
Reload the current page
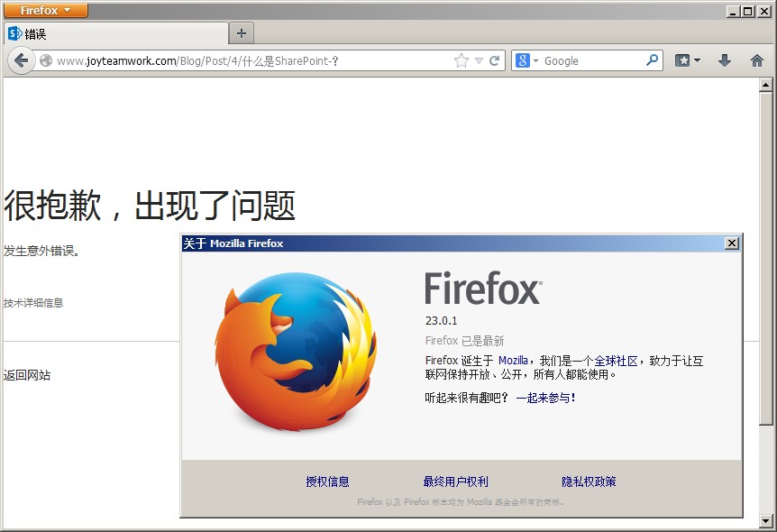(494, 60)
